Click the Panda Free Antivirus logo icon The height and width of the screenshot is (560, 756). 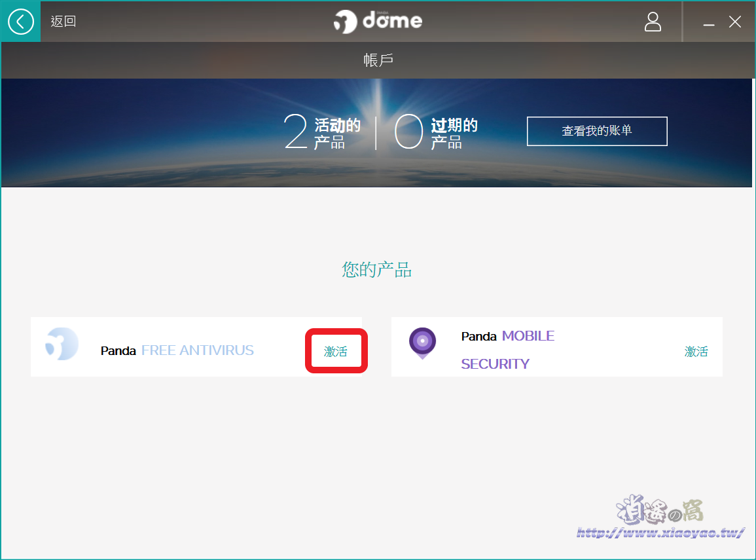62,344
